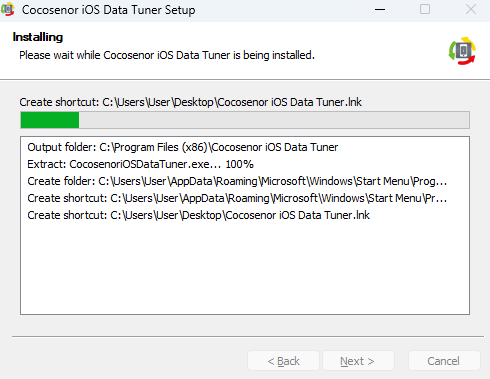
Task: Select the 'Output folder' log line
Action: [x=183, y=147]
